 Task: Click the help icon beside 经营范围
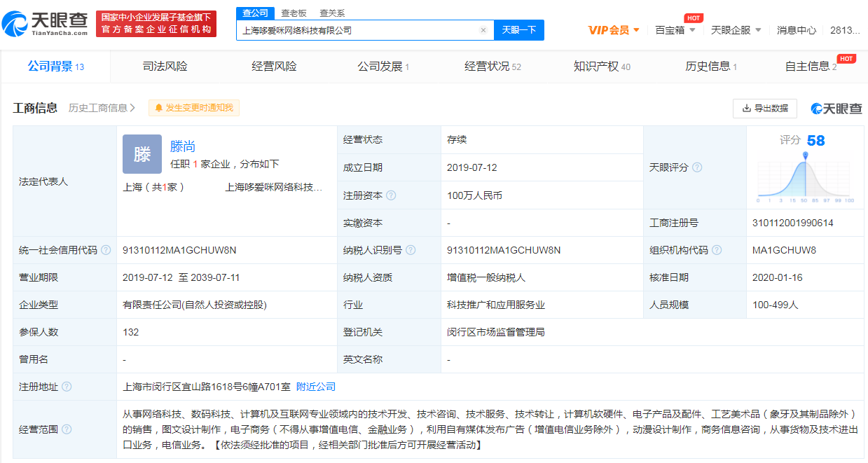click(x=67, y=429)
